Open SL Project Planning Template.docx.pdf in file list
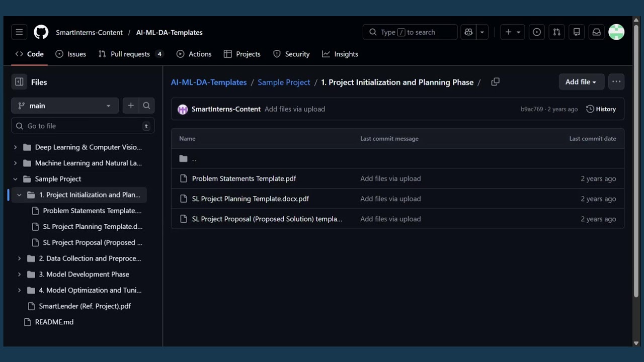This screenshot has height=362, width=644. tap(251, 199)
